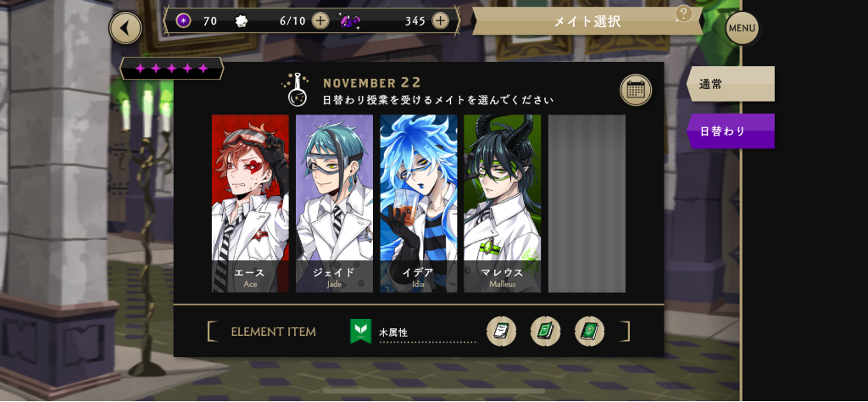Image resolution: width=868 pixels, height=402 pixels.
Task: Select Idia character card
Action: pyautogui.click(x=419, y=204)
